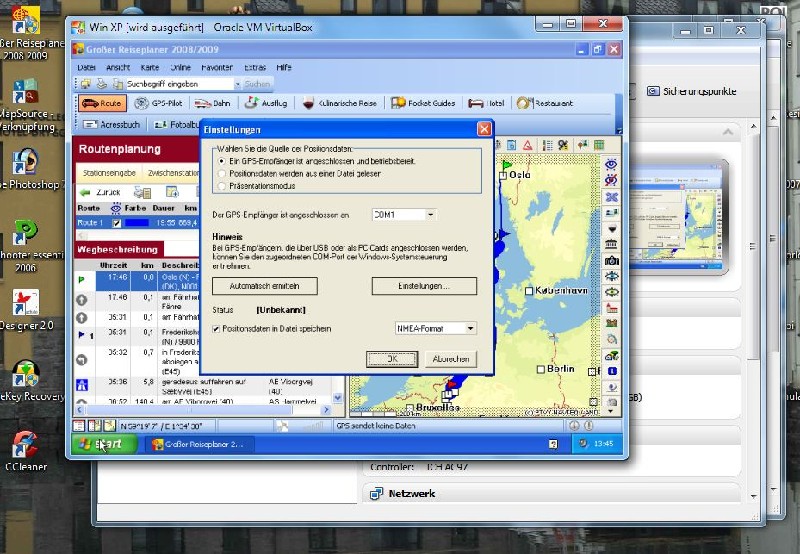This screenshot has height=554, width=800.
Task: Open the Restaurant toolbar item
Action: tap(546, 103)
